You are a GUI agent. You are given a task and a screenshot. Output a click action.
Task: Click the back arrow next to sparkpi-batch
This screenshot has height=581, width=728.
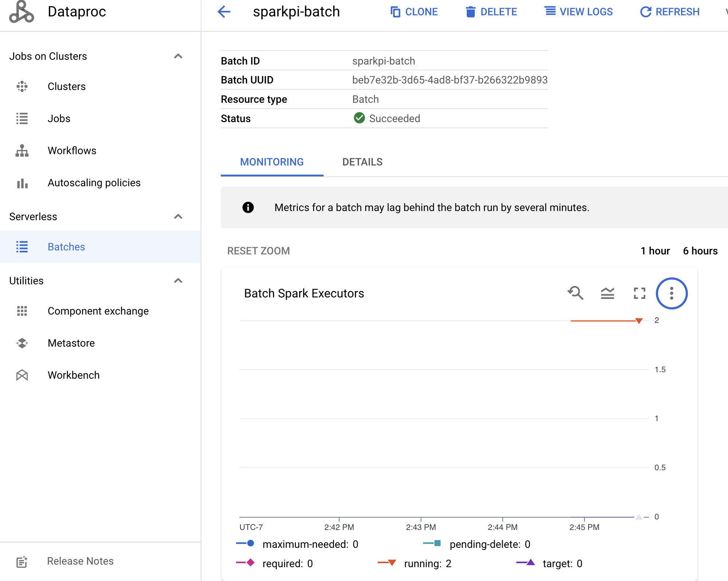(224, 12)
